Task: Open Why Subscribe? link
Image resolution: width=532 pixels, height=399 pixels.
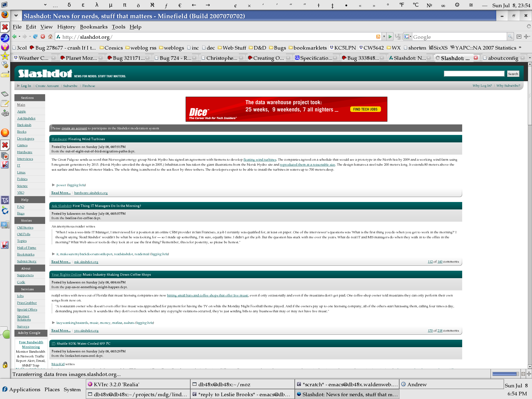Action: (x=508, y=86)
